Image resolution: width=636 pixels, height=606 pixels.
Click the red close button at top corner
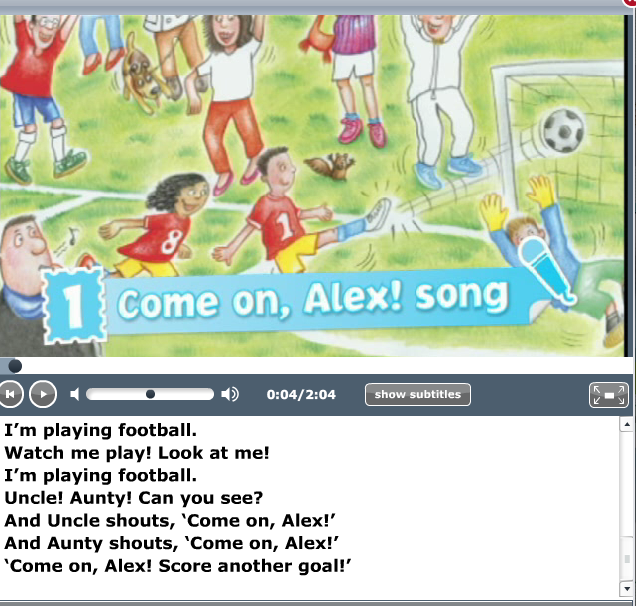point(630,2)
